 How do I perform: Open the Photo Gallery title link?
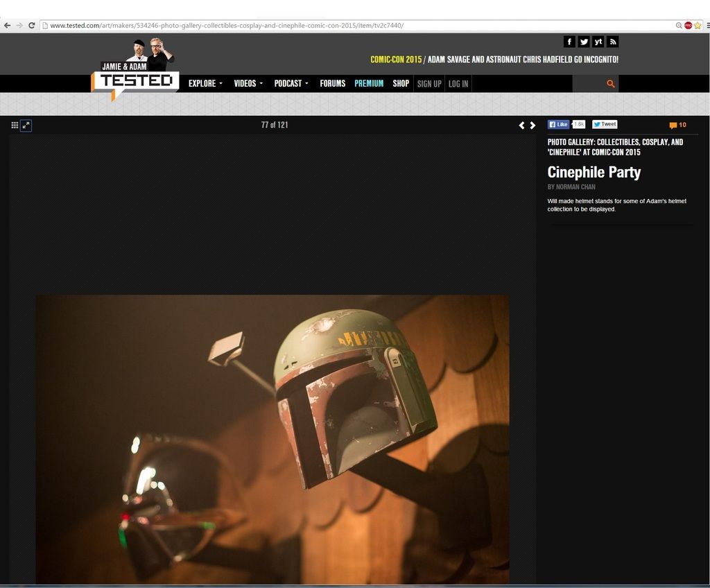(616, 147)
